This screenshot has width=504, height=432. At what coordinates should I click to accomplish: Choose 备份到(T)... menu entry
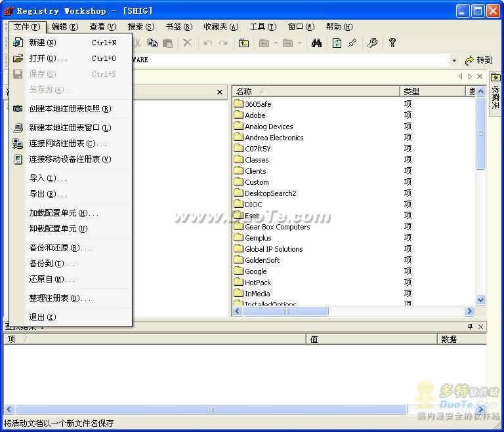point(71,263)
